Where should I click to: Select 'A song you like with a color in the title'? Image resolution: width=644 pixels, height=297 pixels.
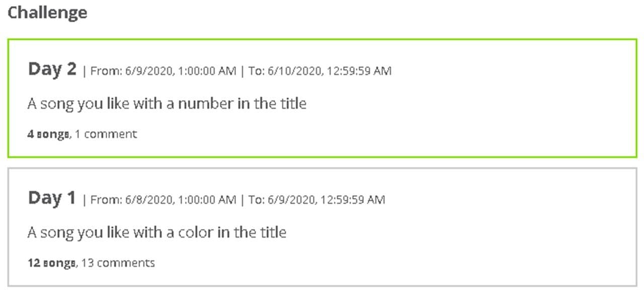157,233
